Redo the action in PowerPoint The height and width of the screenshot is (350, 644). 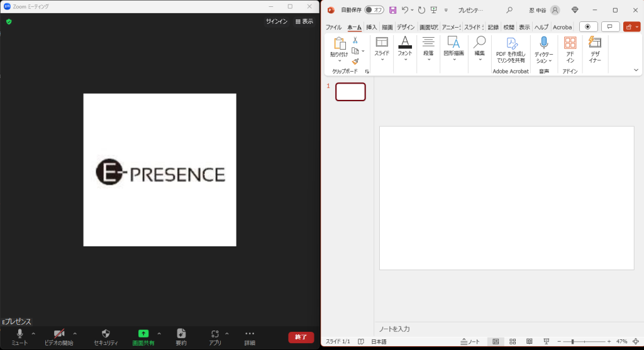click(x=421, y=10)
